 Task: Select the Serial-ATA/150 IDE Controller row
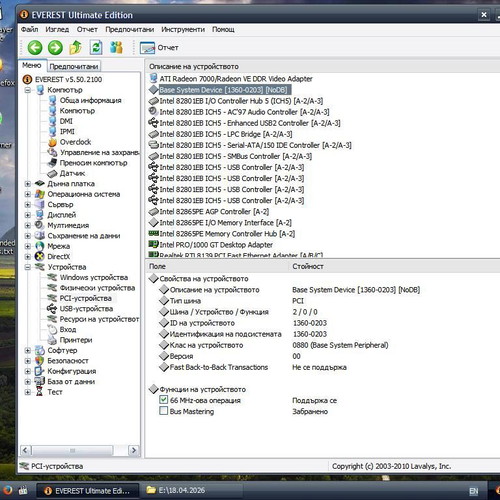250,145
